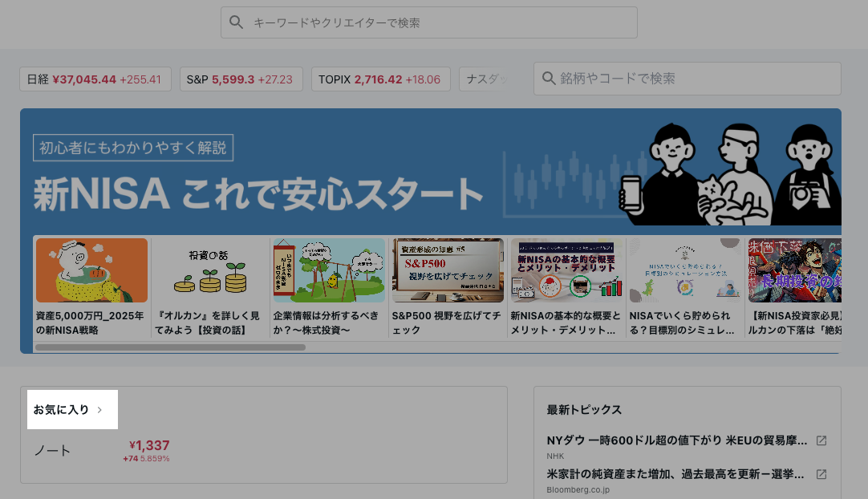Click the NHK source label

pos(555,456)
